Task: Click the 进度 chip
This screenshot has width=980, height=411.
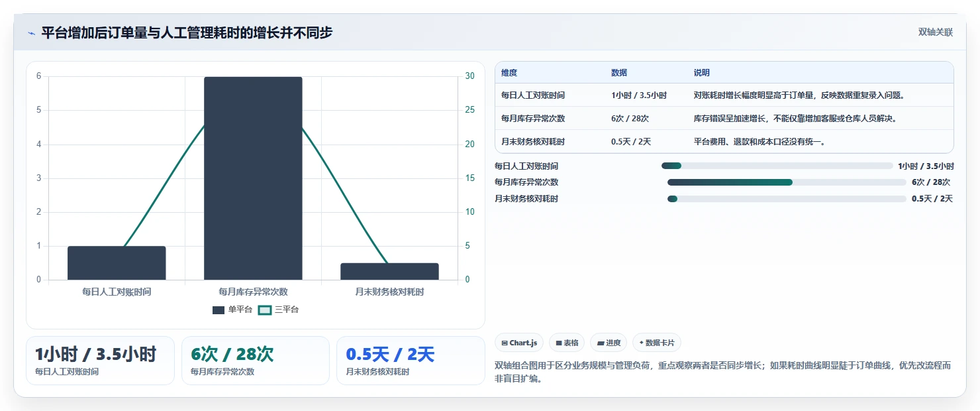Action: (609, 343)
